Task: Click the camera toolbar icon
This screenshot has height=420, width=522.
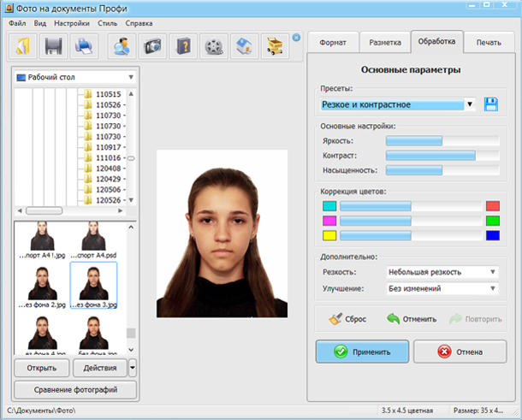Action: point(152,46)
